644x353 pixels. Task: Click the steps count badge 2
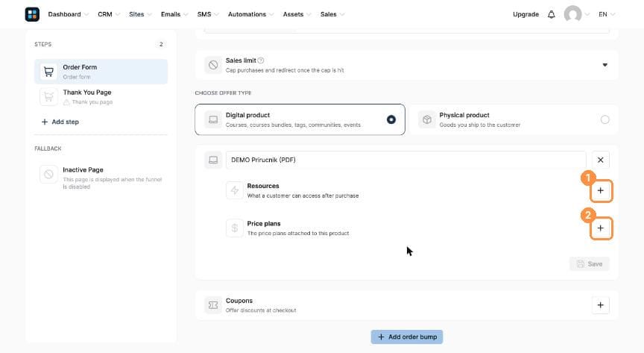coord(161,44)
